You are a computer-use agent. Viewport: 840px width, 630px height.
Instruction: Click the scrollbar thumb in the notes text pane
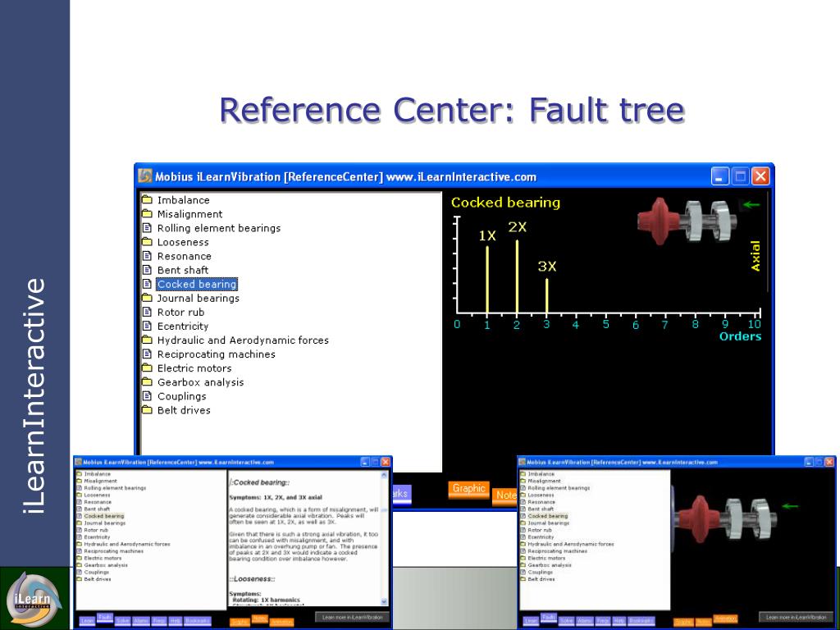click(x=384, y=510)
